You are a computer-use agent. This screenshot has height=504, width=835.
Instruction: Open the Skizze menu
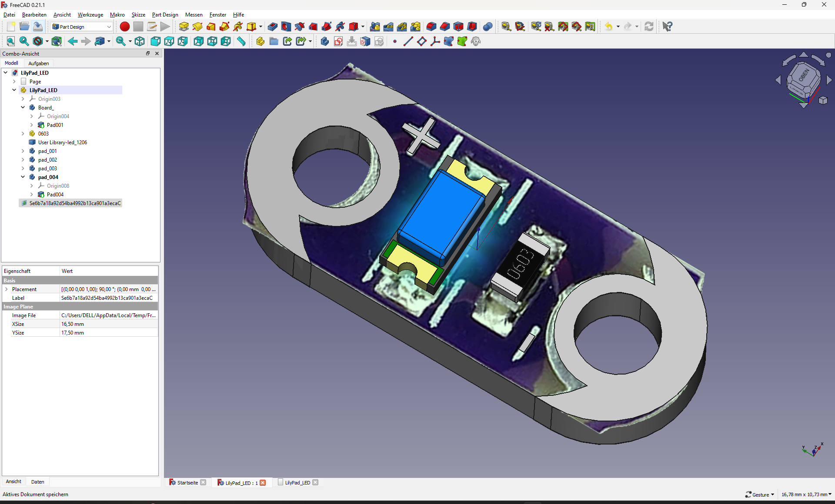pos(138,14)
